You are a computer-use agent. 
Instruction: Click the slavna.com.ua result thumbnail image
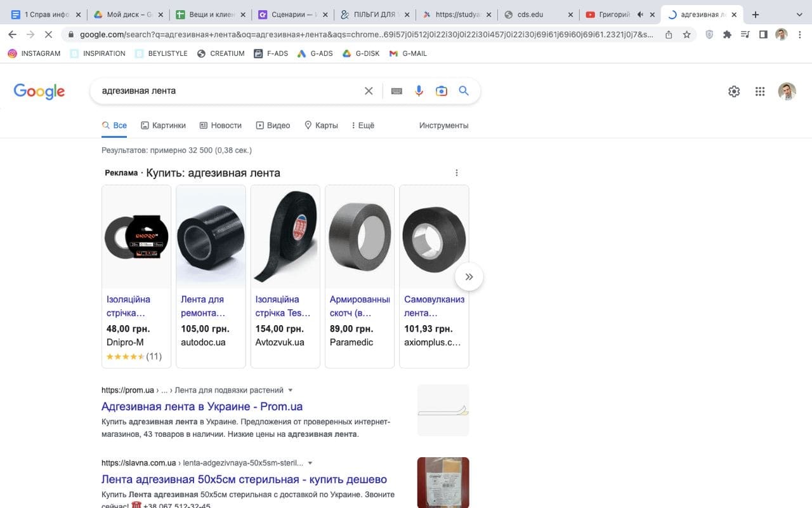pyautogui.click(x=443, y=482)
